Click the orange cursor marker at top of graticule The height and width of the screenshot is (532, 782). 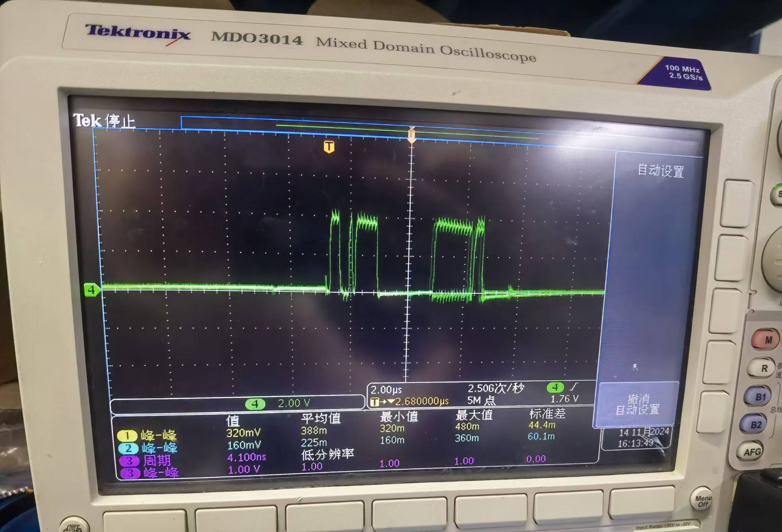point(411,135)
